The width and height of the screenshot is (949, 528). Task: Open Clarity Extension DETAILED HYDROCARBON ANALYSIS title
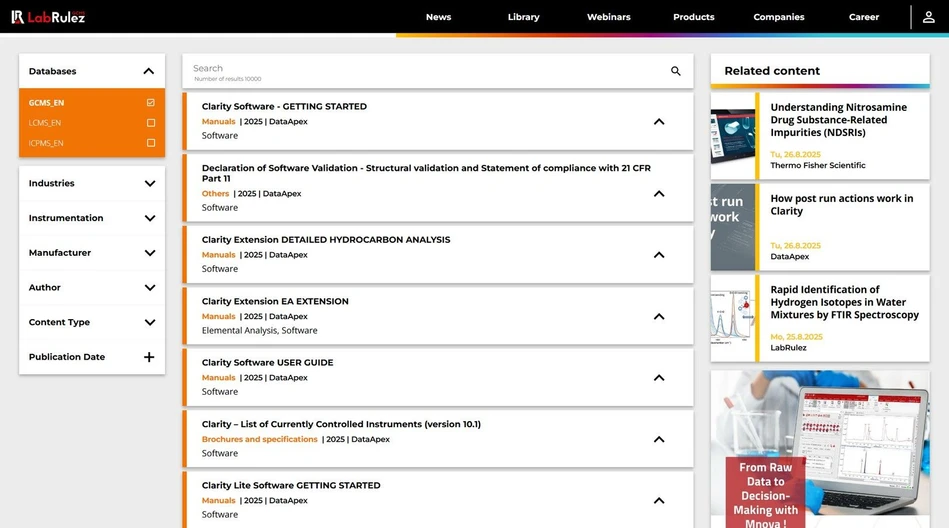point(326,240)
